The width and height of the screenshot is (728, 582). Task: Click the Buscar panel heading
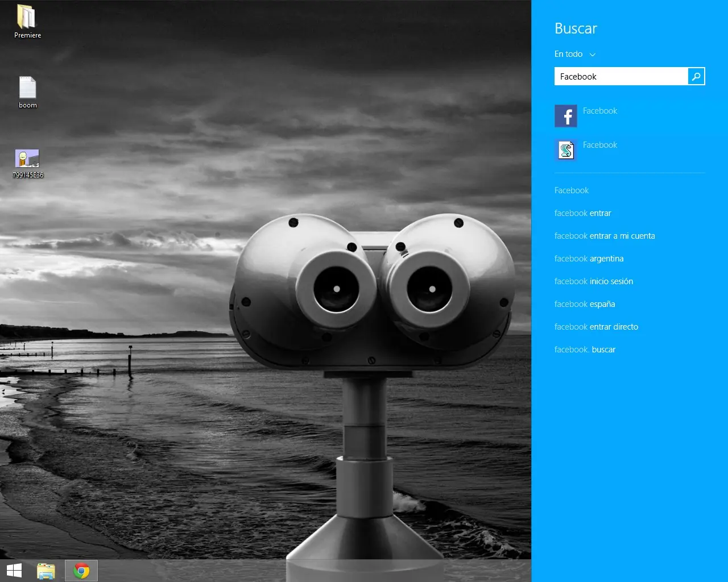576,28
